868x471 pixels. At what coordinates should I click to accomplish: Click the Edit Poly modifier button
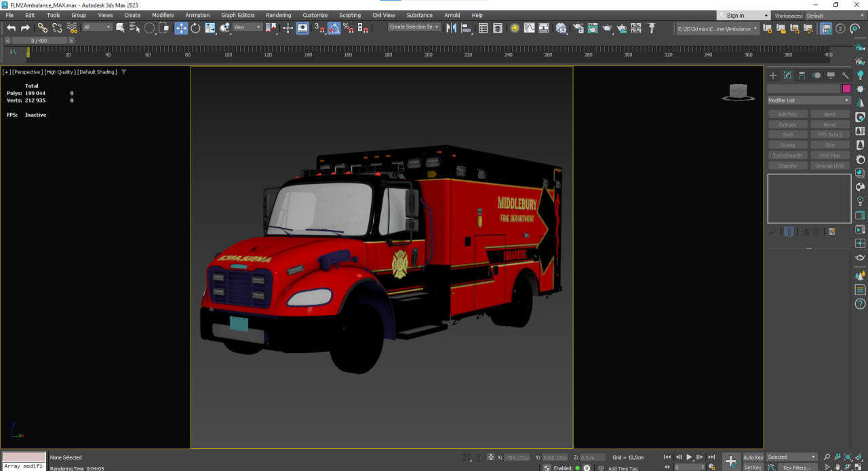pos(787,115)
